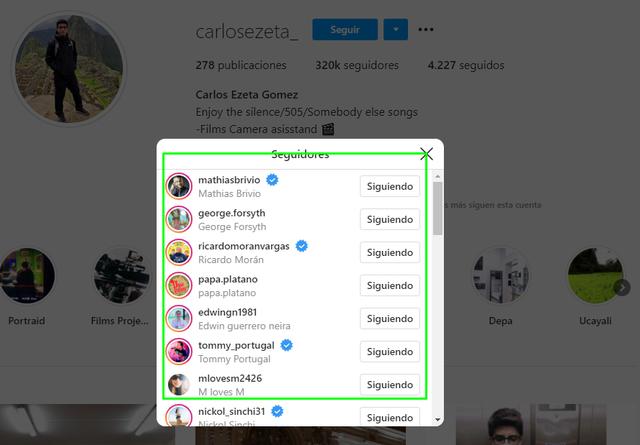Toggle Siguiendo button for tommy_portugal
Viewport: 640px width, 445px height.
pos(390,352)
